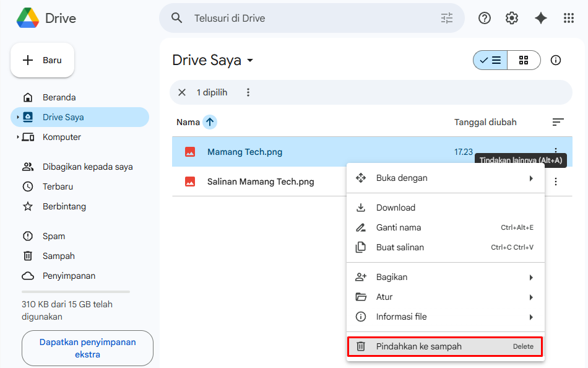This screenshot has height=368, width=588.
Task: Choose Buat salinan from the context menu
Action: click(x=446, y=247)
